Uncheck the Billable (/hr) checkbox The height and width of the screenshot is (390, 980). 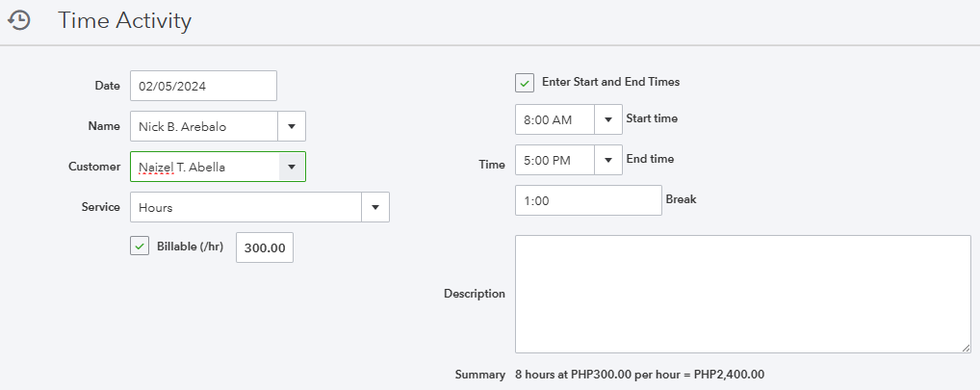140,247
